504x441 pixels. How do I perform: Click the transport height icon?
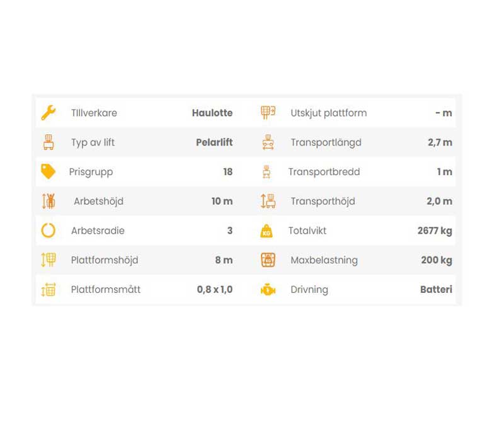pos(268,201)
